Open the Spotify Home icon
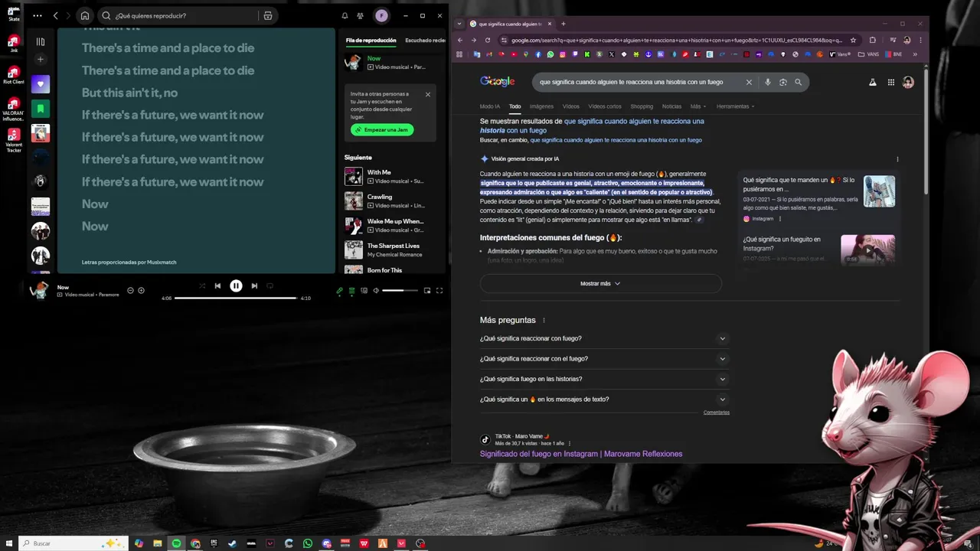Image resolution: width=980 pixels, height=551 pixels. click(85, 15)
